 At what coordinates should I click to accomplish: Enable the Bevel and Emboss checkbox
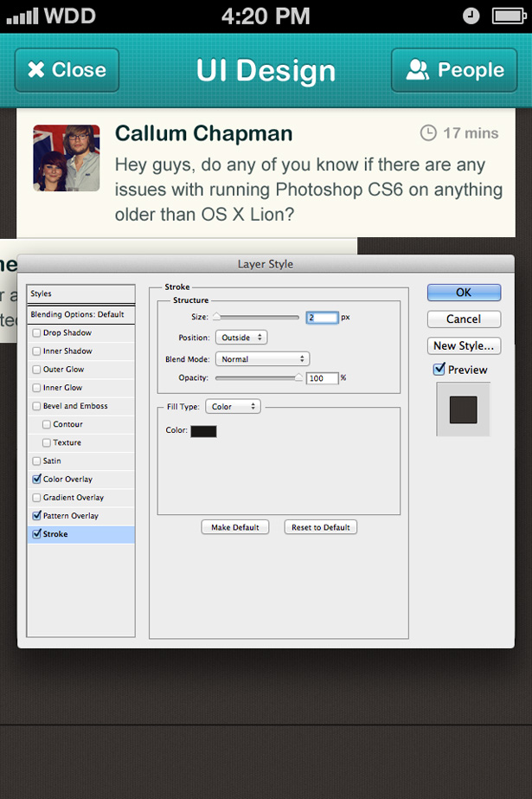click(36, 406)
